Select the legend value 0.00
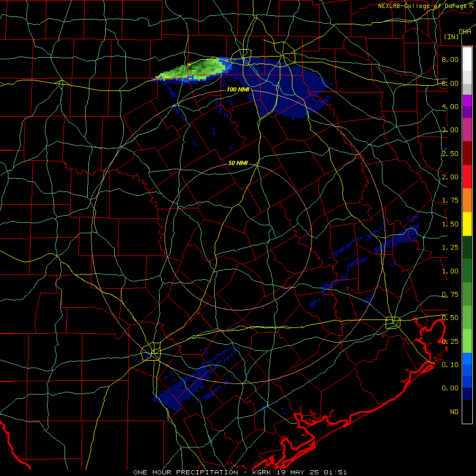This screenshot has height=476, width=476. pos(450,388)
